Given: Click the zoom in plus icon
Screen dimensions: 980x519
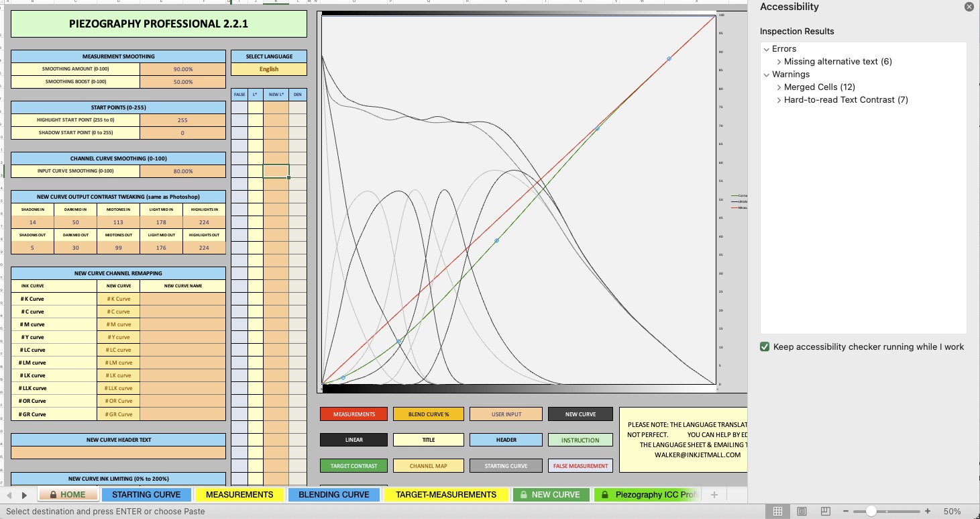Looking at the screenshot, I should tap(928, 512).
